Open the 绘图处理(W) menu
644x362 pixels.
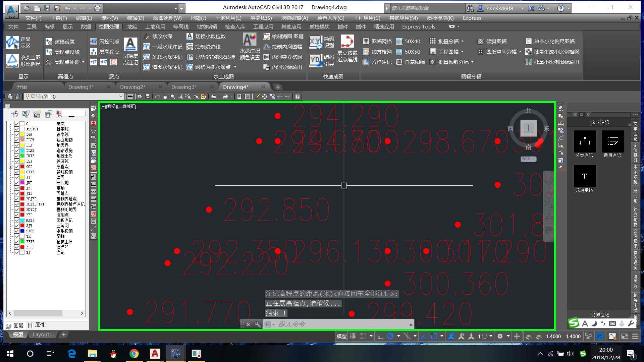[167, 18]
